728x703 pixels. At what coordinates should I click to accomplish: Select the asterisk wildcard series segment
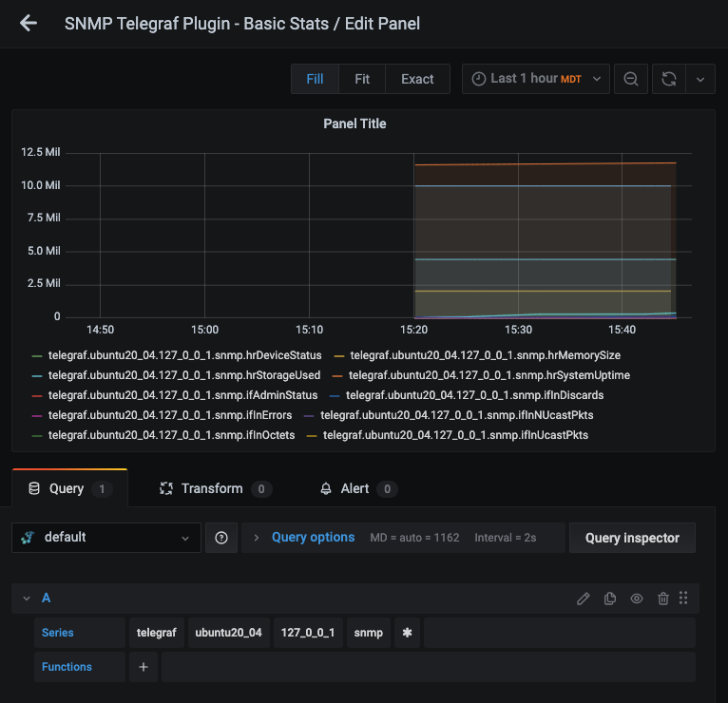tap(407, 633)
